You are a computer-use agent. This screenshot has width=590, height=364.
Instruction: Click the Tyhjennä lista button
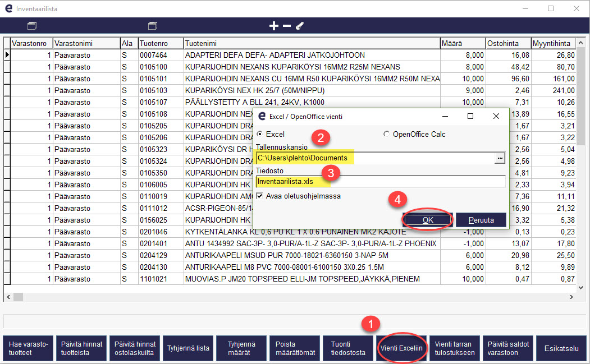click(x=188, y=348)
